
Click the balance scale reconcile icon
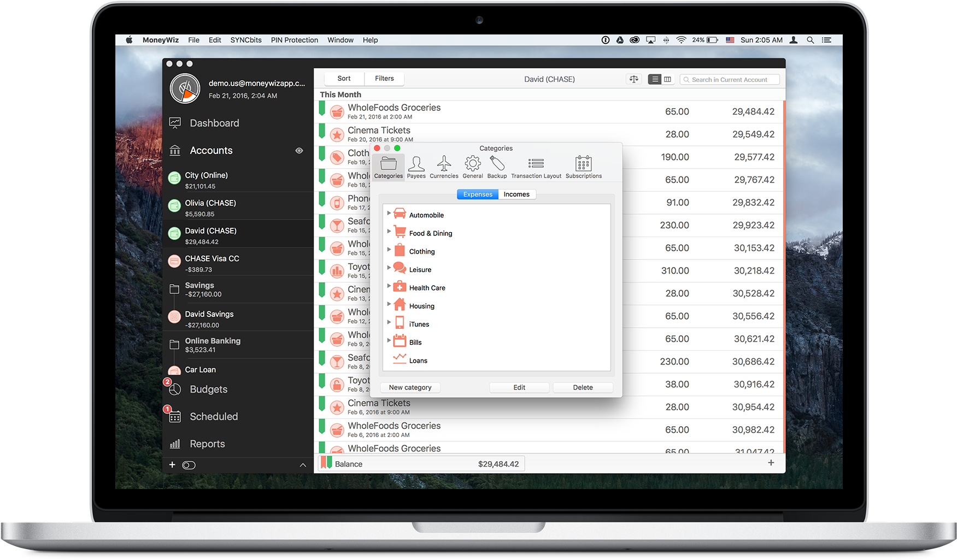[x=634, y=79]
